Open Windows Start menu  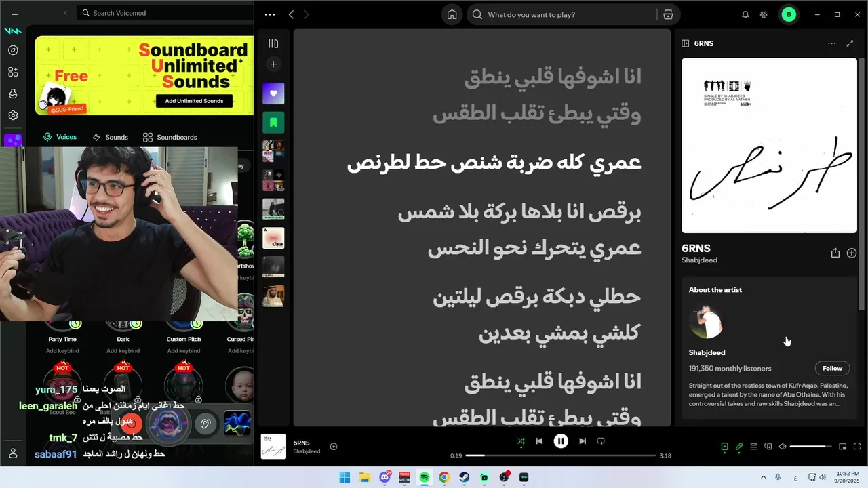point(344,477)
